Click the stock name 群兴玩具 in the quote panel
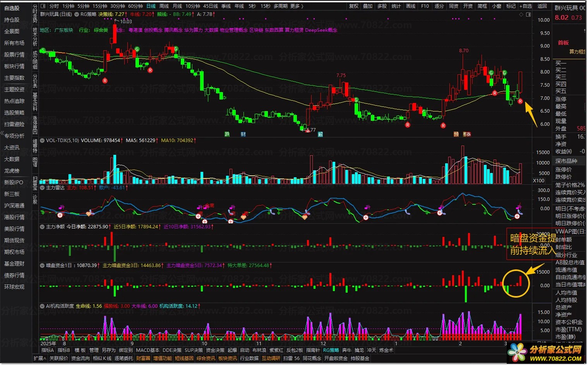 pyautogui.click(x=566, y=8)
